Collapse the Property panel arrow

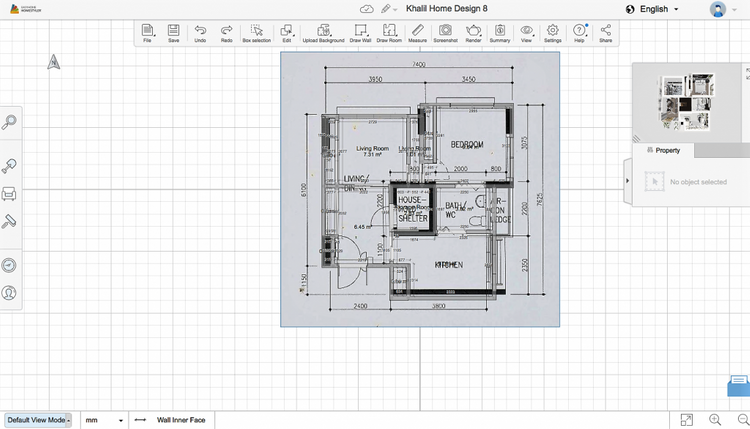click(628, 181)
